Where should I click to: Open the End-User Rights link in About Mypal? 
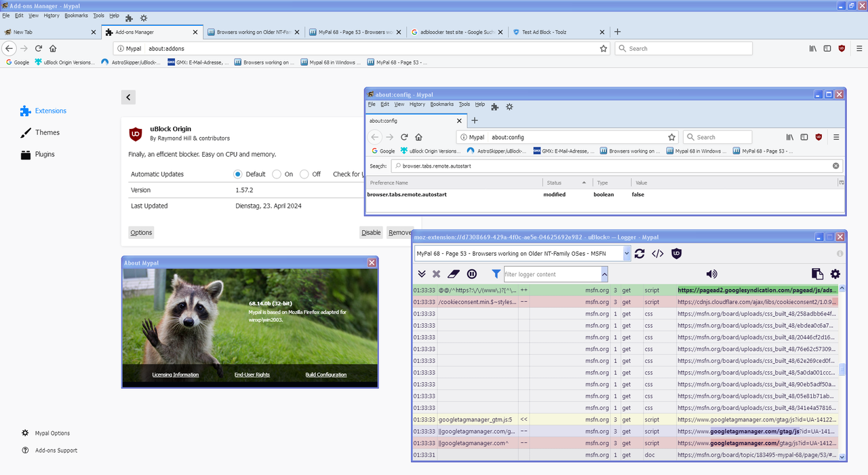click(x=252, y=375)
